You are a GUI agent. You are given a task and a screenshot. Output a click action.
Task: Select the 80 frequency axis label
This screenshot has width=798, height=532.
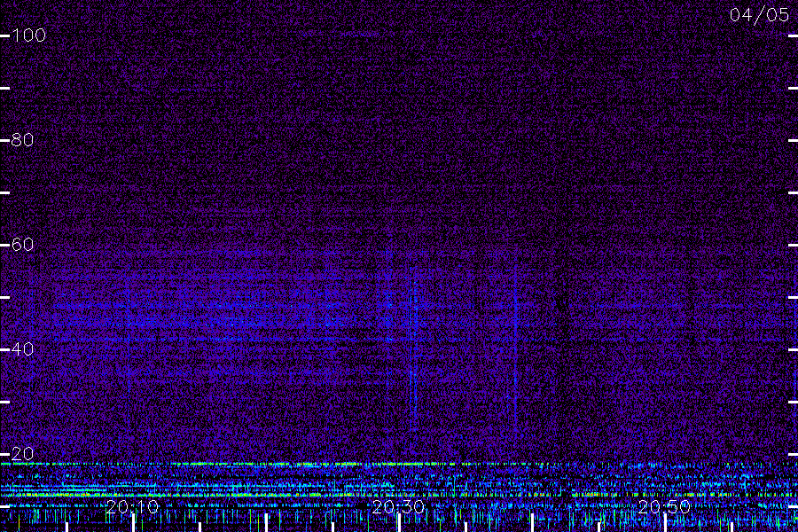pyautogui.click(x=22, y=140)
